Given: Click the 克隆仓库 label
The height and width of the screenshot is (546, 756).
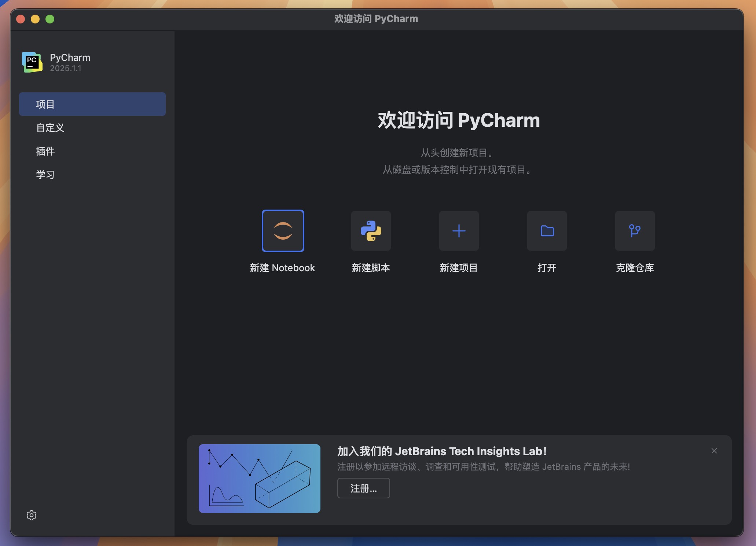Looking at the screenshot, I should pyautogui.click(x=635, y=268).
